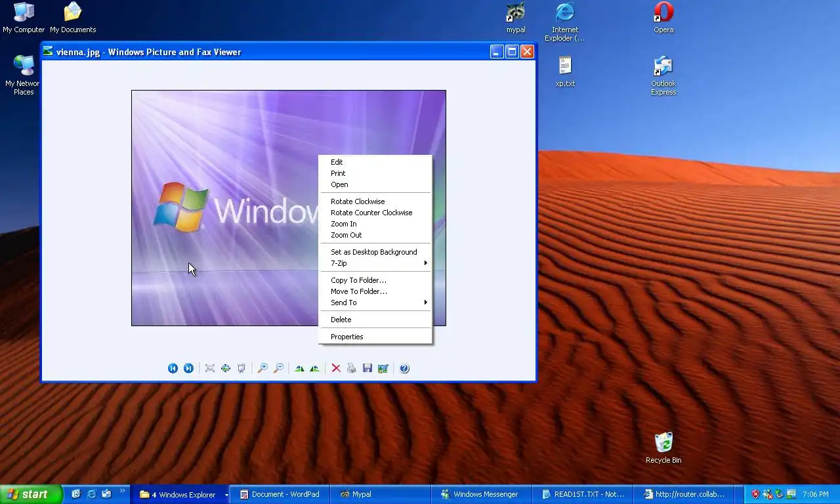The height and width of the screenshot is (504, 840).
Task: Open the Start menu
Action: [31, 494]
